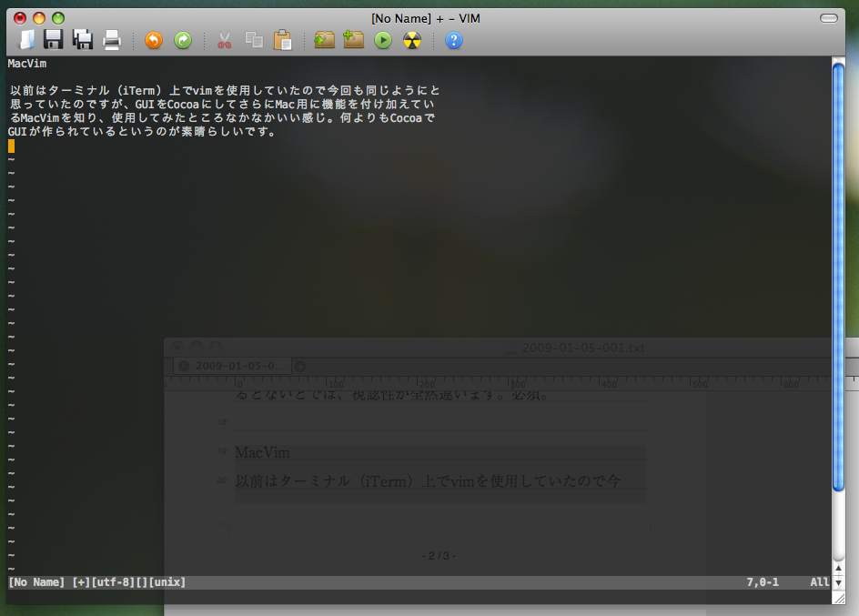Click the yellow radiation Make icon

coord(412,40)
